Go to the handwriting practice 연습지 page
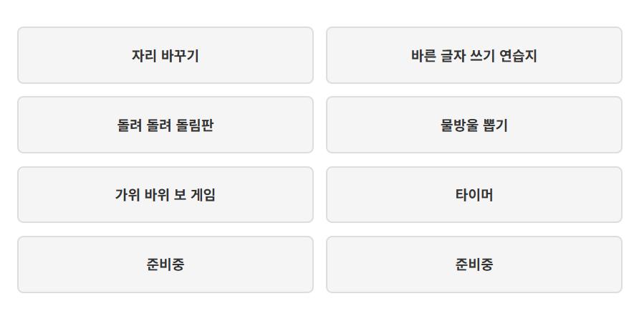The width and height of the screenshot is (644, 324). click(x=474, y=55)
